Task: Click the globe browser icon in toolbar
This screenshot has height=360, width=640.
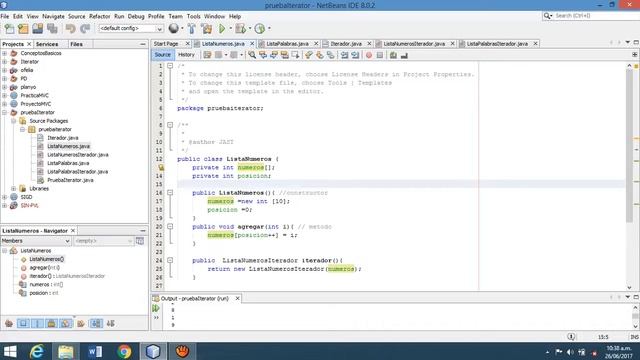Action: click(x=173, y=28)
